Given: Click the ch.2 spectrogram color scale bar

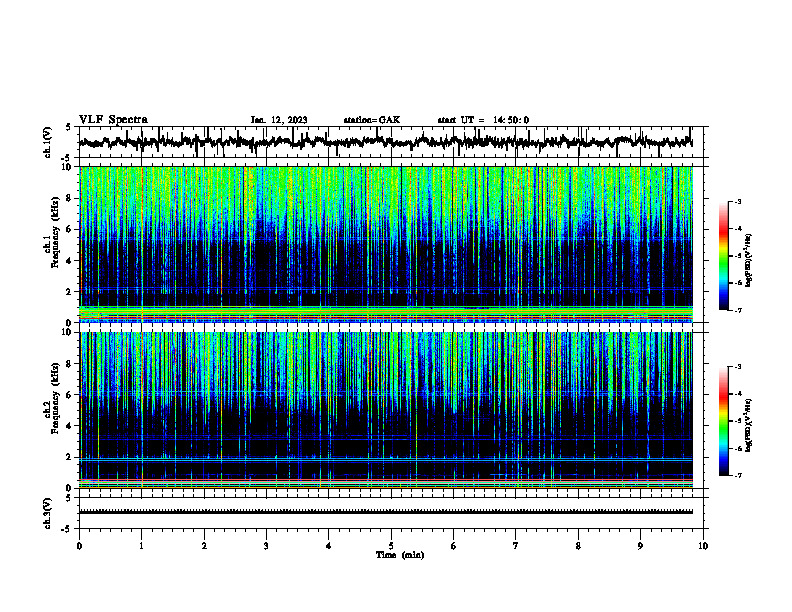Looking at the screenshot, I should click(x=724, y=421).
